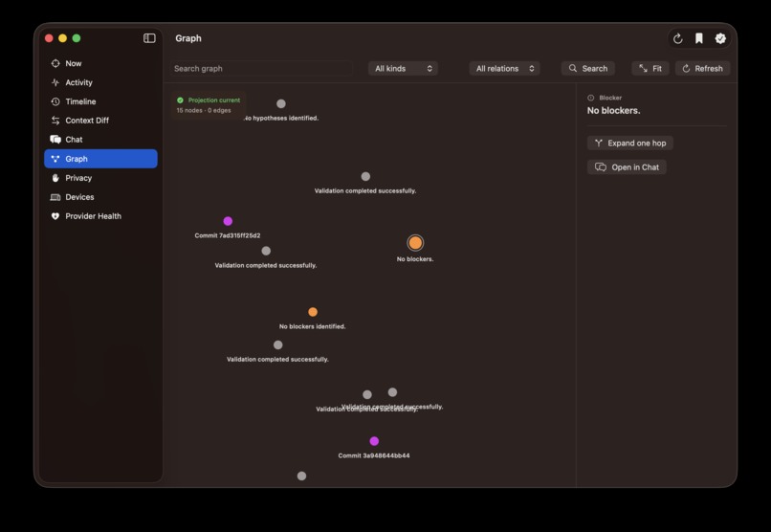Select the Commit 3a948644bb44 node
This screenshot has height=532, width=771.
(x=374, y=441)
